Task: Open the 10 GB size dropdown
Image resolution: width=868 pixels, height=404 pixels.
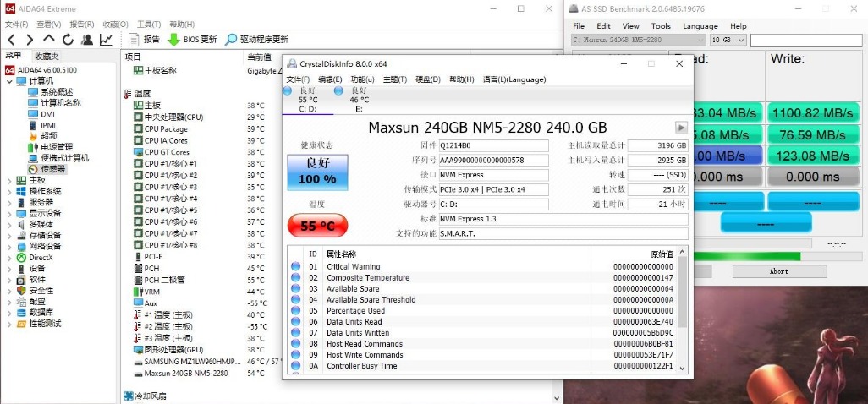Action: pyautogui.click(x=728, y=40)
